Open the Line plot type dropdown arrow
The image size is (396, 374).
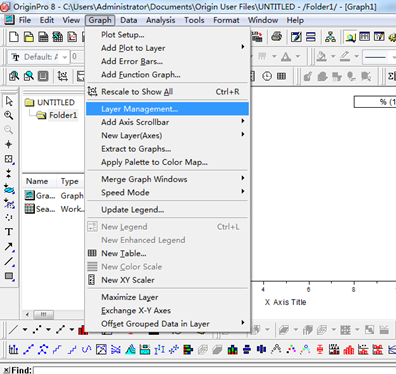pyautogui.click(x=25, y=330)
